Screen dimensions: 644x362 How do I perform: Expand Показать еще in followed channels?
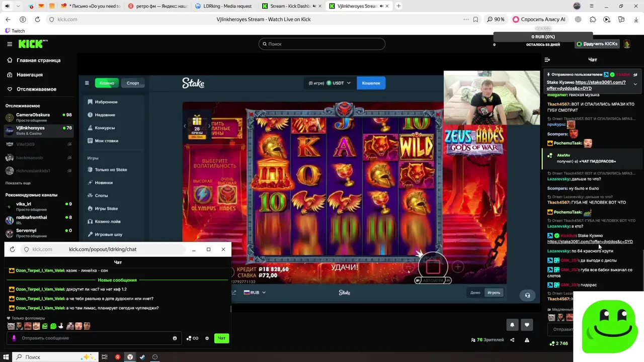(x=18, y=183)
